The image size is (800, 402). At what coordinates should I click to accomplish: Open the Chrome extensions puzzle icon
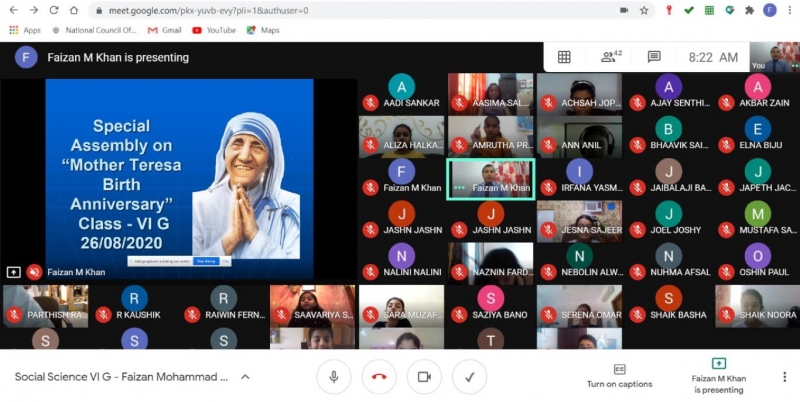pyautogui.click(x=749, y=10)
